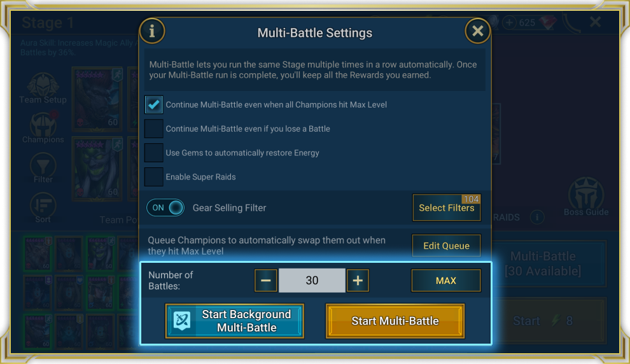Click the Sort icon
This screenshot has width=630, height=364.
[43, 204]
